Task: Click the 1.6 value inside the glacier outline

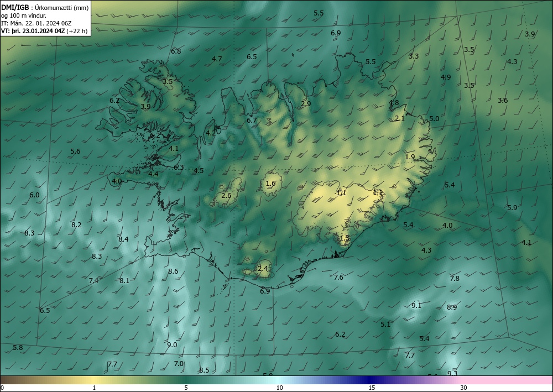Action: point(270,184)
